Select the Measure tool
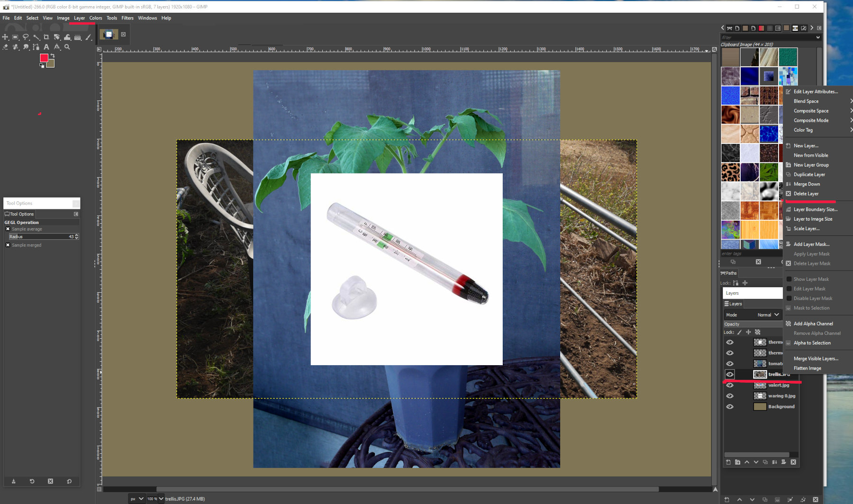 (57, 47)
